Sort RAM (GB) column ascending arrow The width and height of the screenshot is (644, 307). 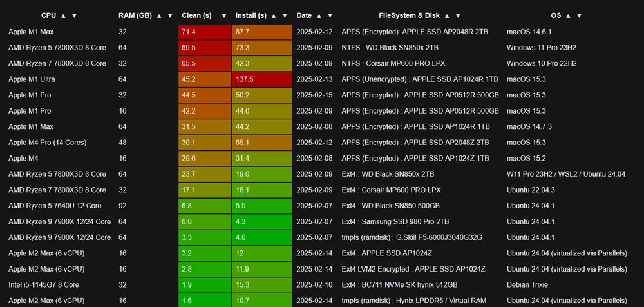[159, 15]
